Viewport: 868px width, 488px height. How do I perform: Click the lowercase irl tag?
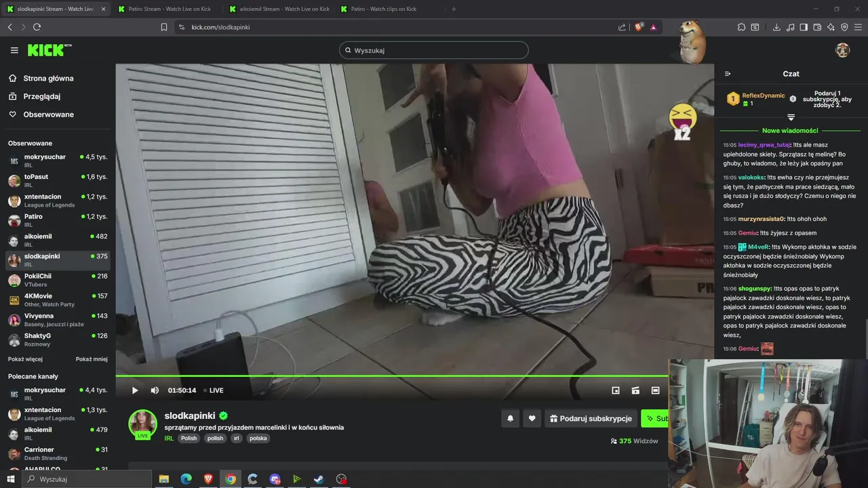click(x=237, y=439)
